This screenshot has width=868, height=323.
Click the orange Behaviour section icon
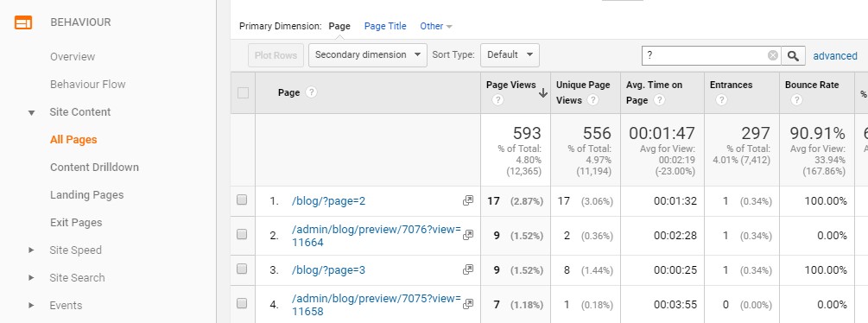[23, 22]
